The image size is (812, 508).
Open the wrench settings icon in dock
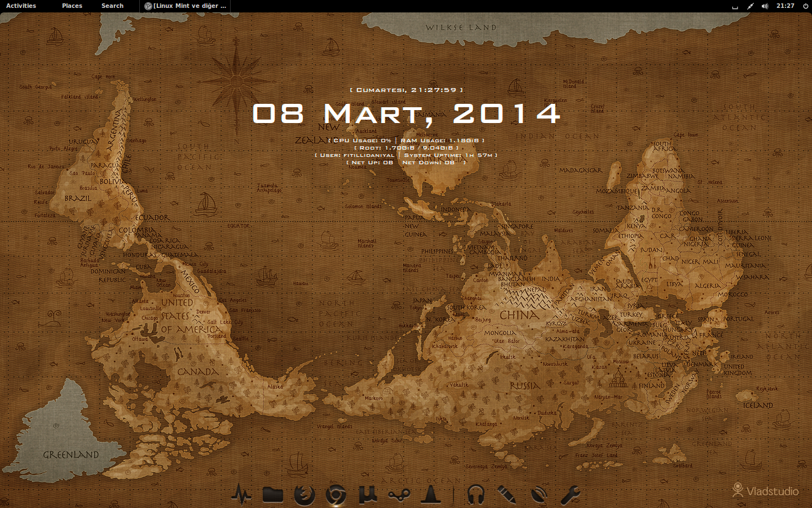point(570,495)
